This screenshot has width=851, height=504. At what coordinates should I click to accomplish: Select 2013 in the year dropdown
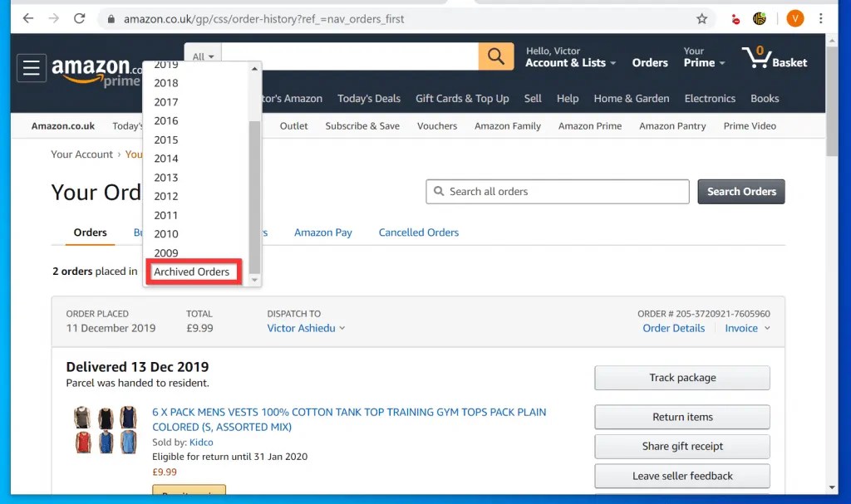[166, 178]
